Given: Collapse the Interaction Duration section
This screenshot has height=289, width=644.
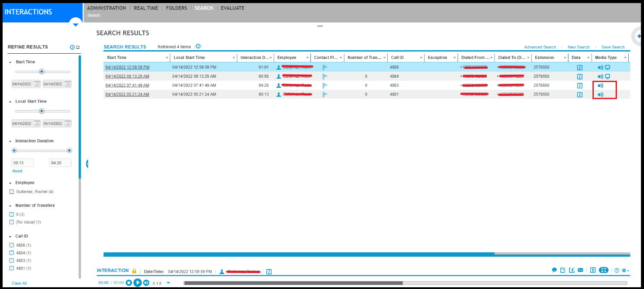Looking at the screenshot, I should 10,141.
